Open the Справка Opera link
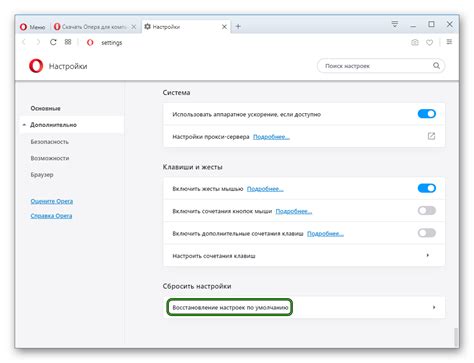474x363 pixels. pyautogui.click(x=51, y=216)
